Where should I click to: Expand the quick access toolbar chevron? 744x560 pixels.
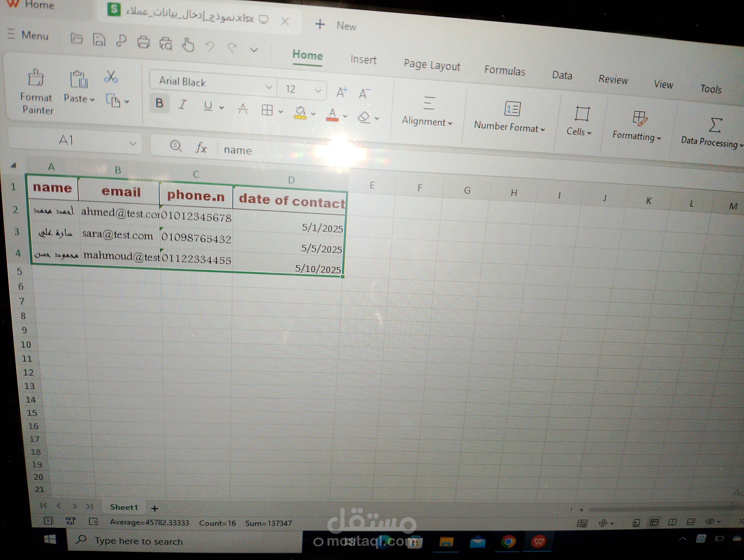pyautogui.click(x=254, y=50)
